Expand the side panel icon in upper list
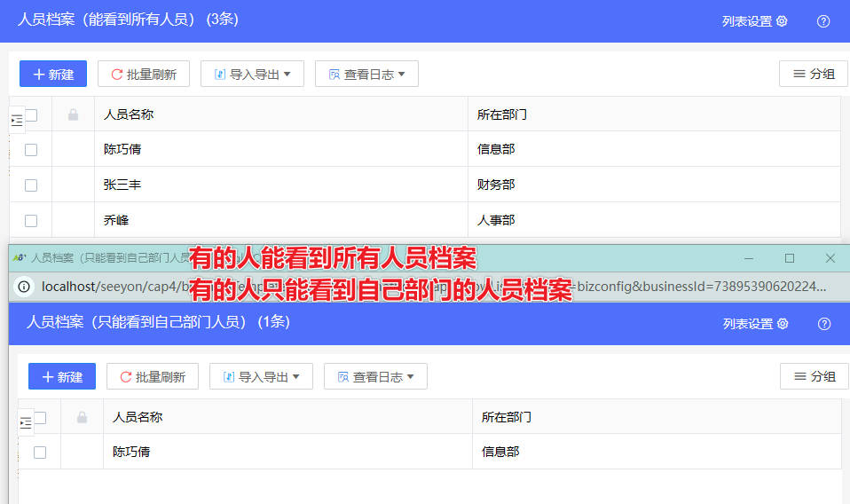 click(x=17, y=120)
